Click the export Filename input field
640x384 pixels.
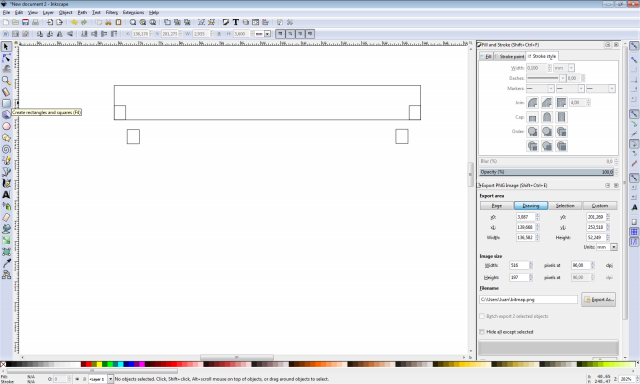pyautogui.click(x=529, y=300)
